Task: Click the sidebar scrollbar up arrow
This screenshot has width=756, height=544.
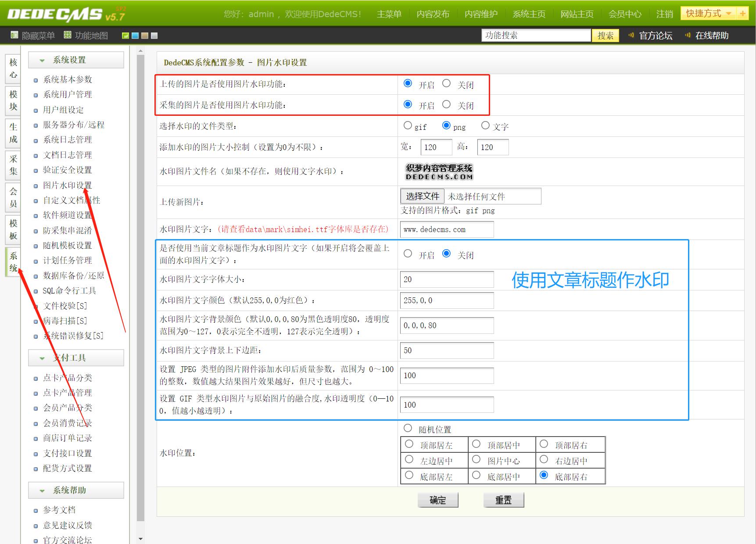Action: click(140, 51)
